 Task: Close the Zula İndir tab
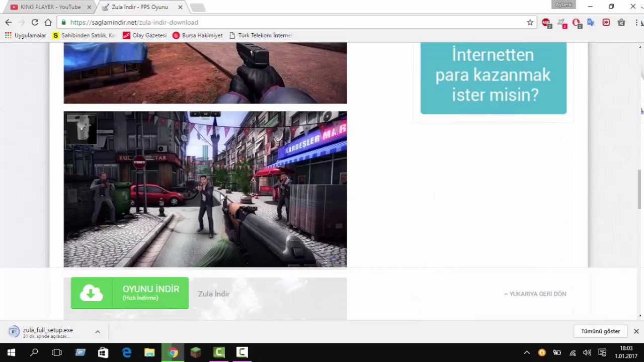click(180, 7)
